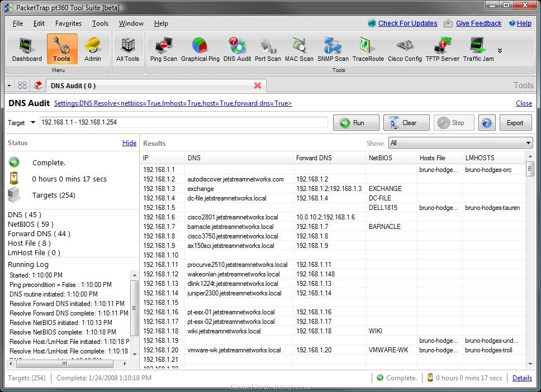The width and height of the screenshot is (541, 392).
Task: Launch the SNMP Scan tool
Action: (333, 49)
